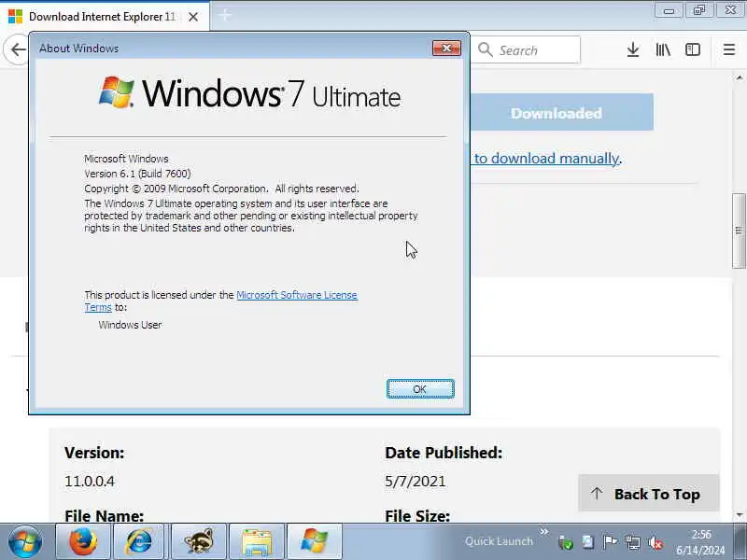Click the second-from-left tray icon
This screenshot has height=560, width=747.
pyautogui.click(x=588, y=542)
